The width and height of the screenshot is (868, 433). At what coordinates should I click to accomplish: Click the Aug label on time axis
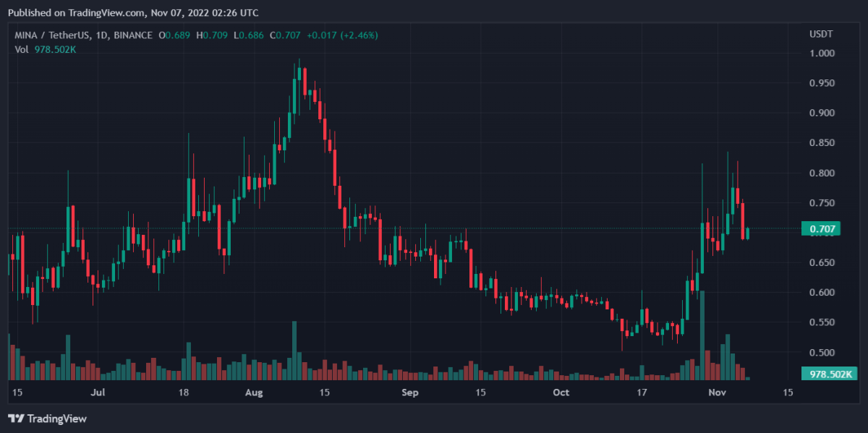click(253, 393)
